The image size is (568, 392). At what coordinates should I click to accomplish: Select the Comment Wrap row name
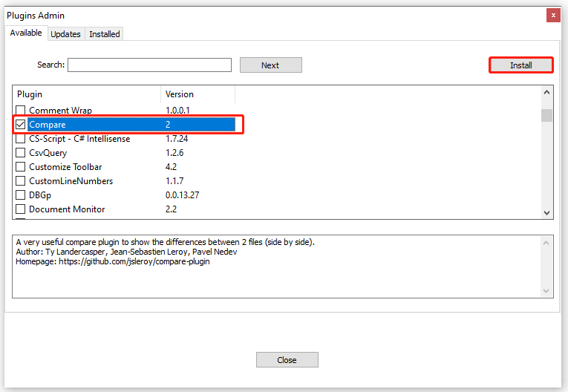click(x=60, y=110)
